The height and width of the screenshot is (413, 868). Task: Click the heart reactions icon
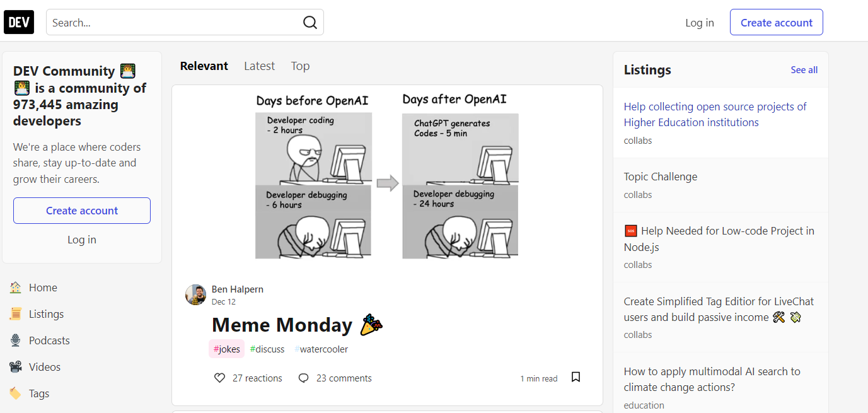coord(219,378)
